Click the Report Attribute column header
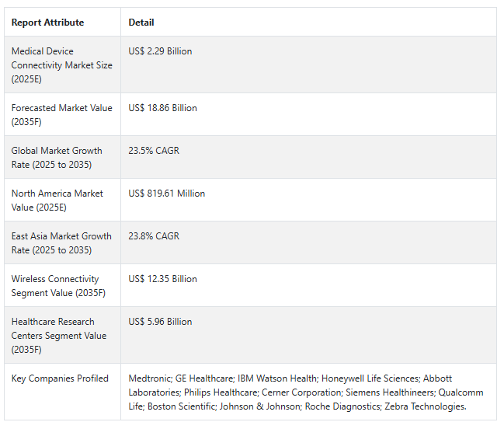 (47, 23)
